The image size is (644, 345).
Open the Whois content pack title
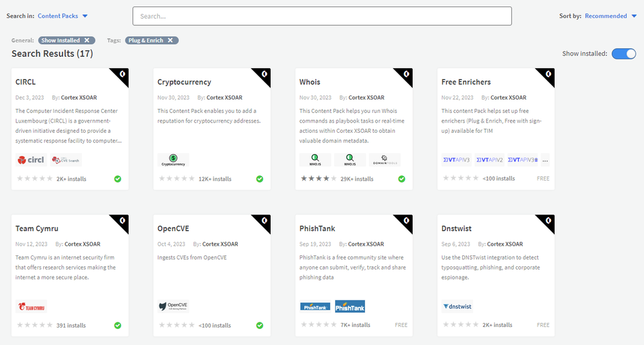[309, 82]
